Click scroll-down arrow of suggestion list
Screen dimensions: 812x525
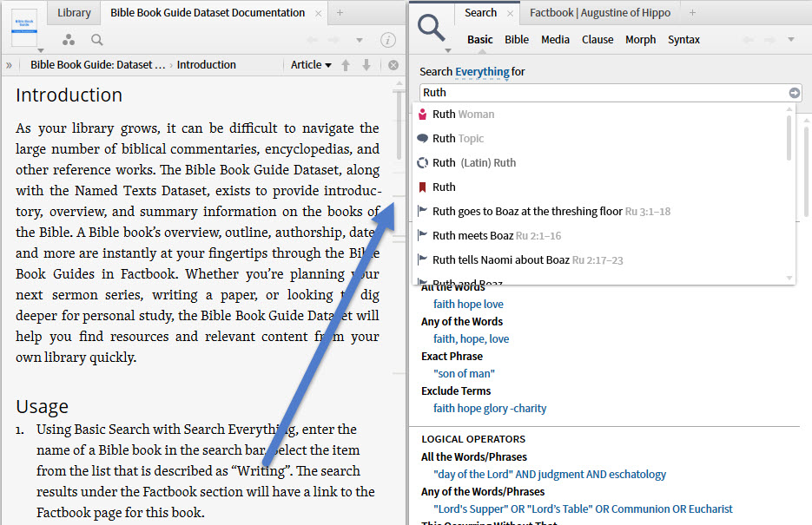coord(789,279)
